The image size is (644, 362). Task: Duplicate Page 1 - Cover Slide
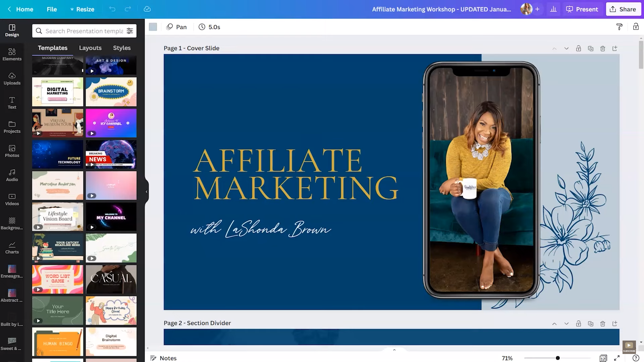[x=591, y=49]
